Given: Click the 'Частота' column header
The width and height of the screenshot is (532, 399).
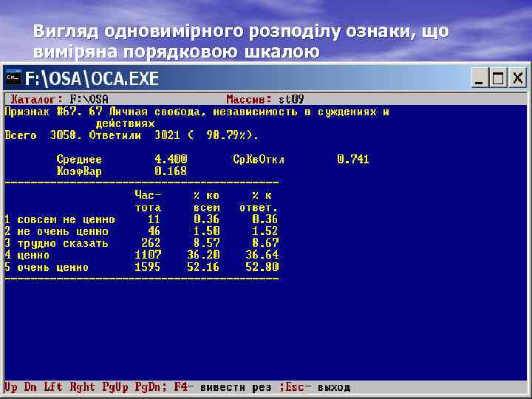Looking at the screenshot, I should (x=148, y=201).
